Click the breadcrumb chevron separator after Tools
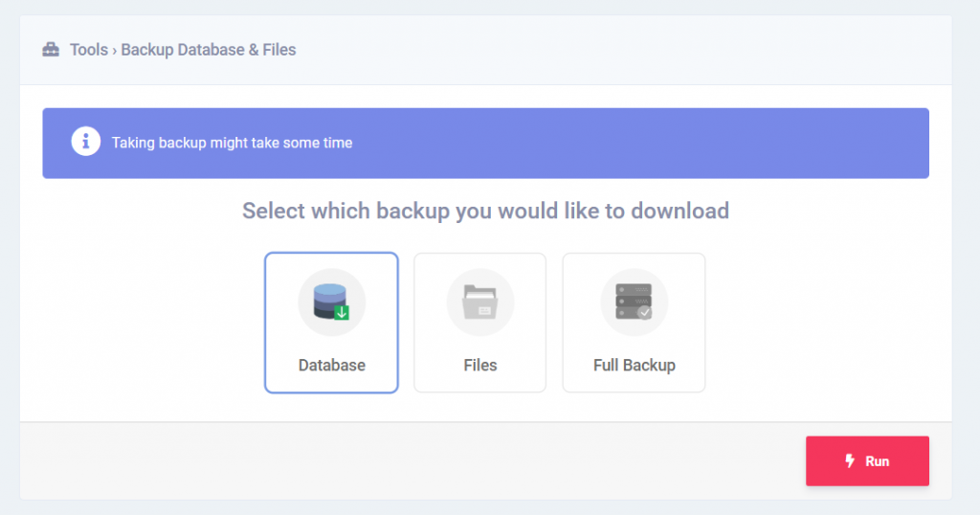The image size is (980, 515). click(x=115, y=51)
